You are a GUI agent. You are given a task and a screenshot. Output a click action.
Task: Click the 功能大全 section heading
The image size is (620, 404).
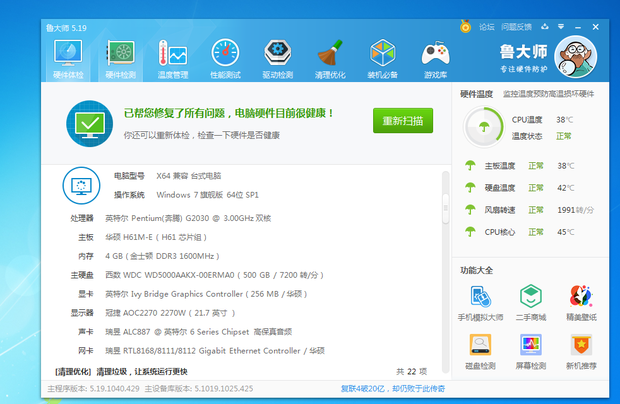[476, 270]
